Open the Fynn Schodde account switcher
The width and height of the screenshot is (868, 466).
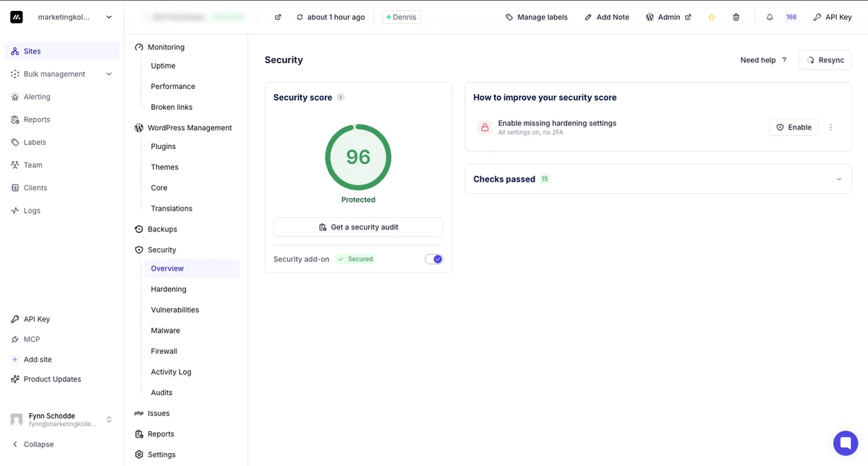62,420
